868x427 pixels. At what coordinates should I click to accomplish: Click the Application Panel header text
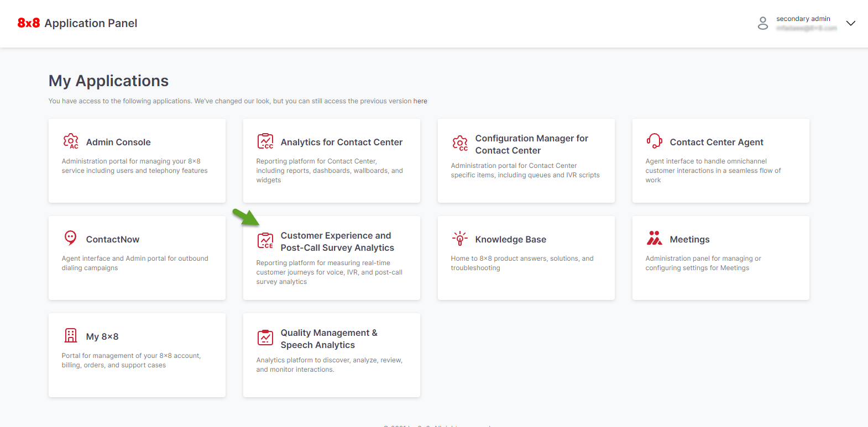point(91,23)
